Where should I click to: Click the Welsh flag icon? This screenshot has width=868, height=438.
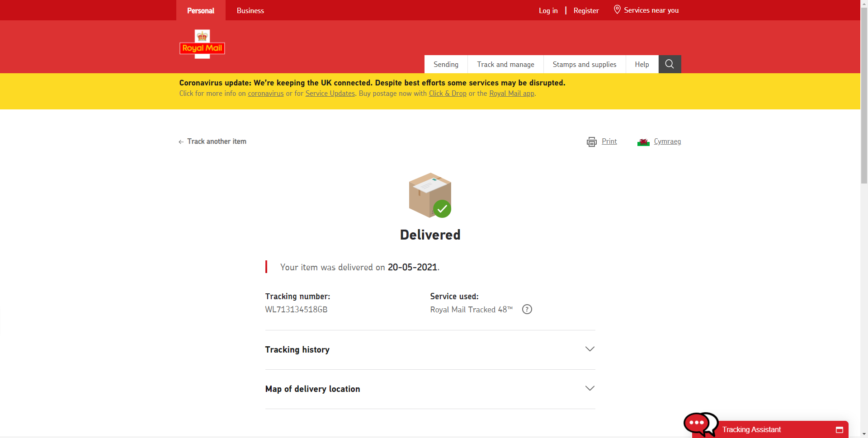pos(643,142)
